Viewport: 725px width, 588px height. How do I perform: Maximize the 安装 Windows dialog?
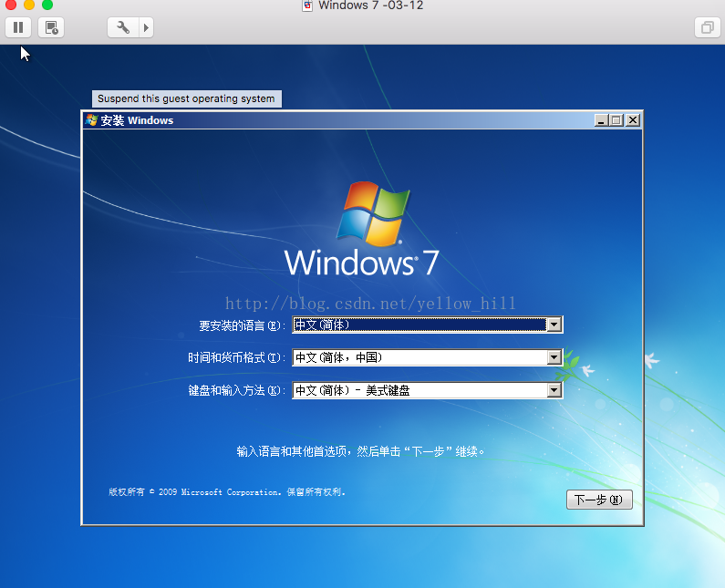point(616,120)
